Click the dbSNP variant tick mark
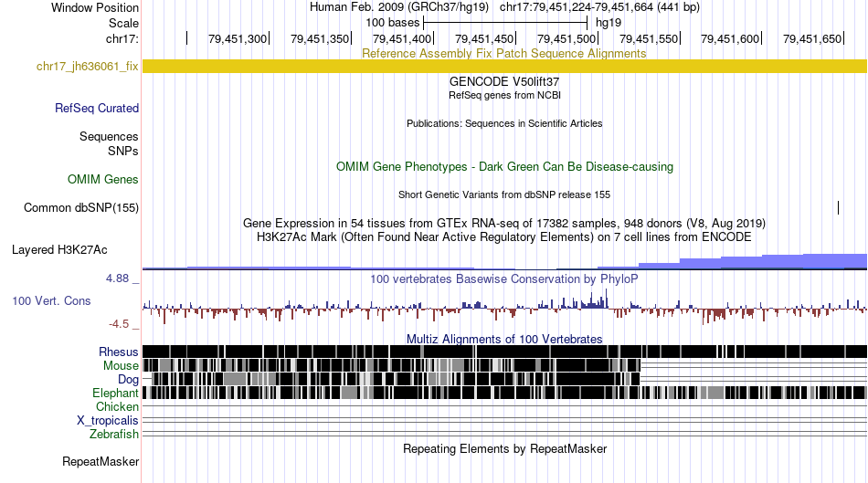 (838, 207)
